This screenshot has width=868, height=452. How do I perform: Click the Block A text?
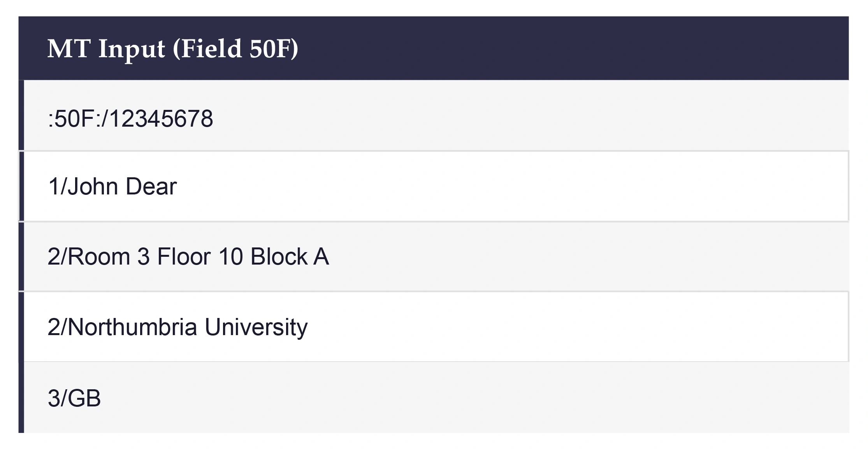pyautogui.click(x=290, y=256)
